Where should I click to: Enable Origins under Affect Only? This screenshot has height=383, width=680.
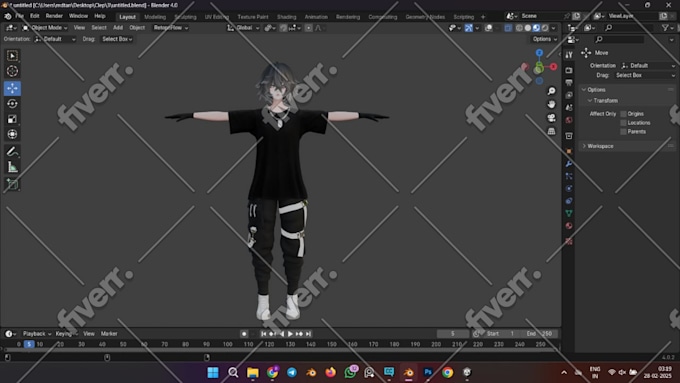click(623, 114)
